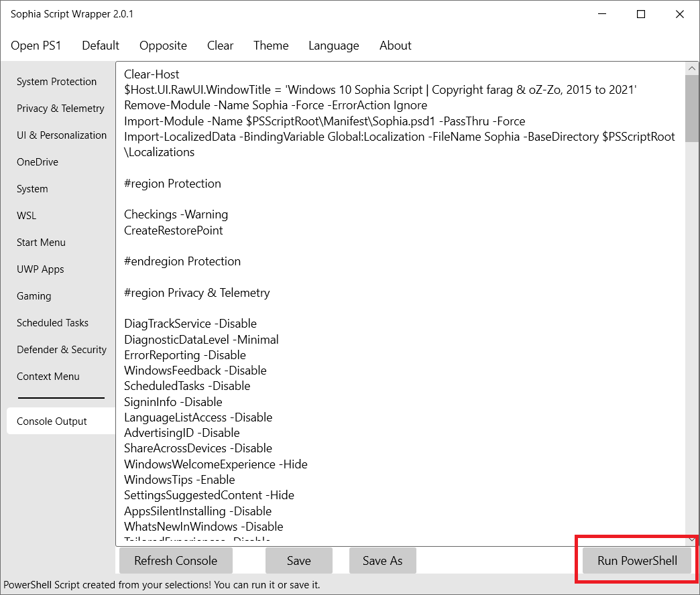700x595 pixels.
Task: Click 'AppsSilentInstalling -Disable' line
Action: (x=198, y=511)
